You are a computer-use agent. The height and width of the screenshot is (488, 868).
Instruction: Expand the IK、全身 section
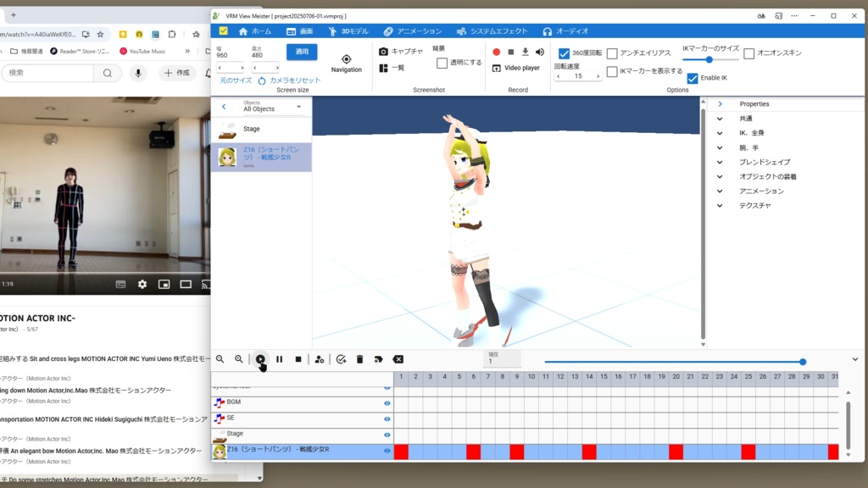tap(720, 133)
